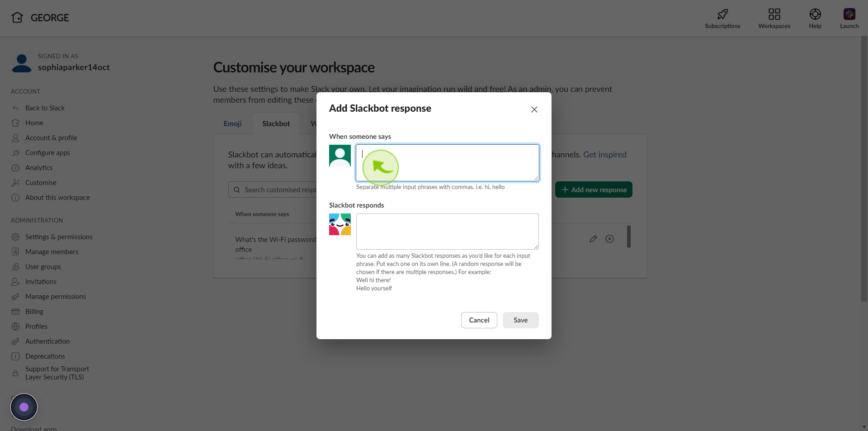
Task: Open the Invitations link
Action: pos(41,282)
